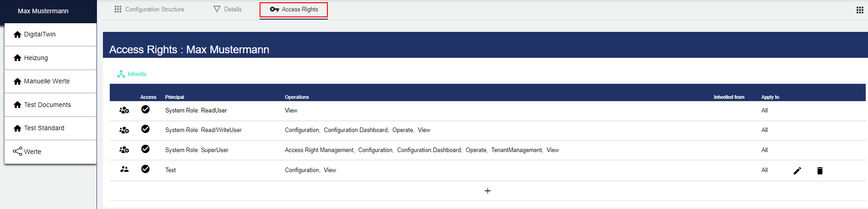Click the role group icon for ReadUser

click(124, 110)
